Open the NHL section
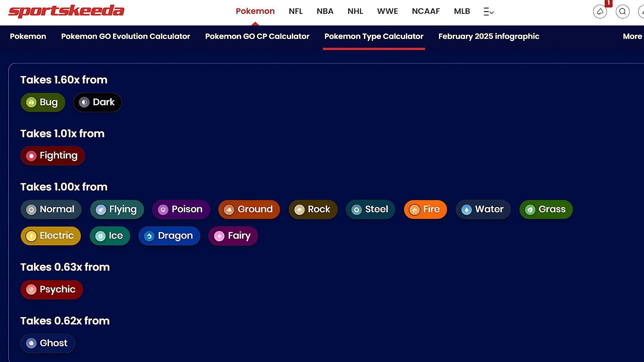Screen dimensions: 644x362 tap(355, 11)
